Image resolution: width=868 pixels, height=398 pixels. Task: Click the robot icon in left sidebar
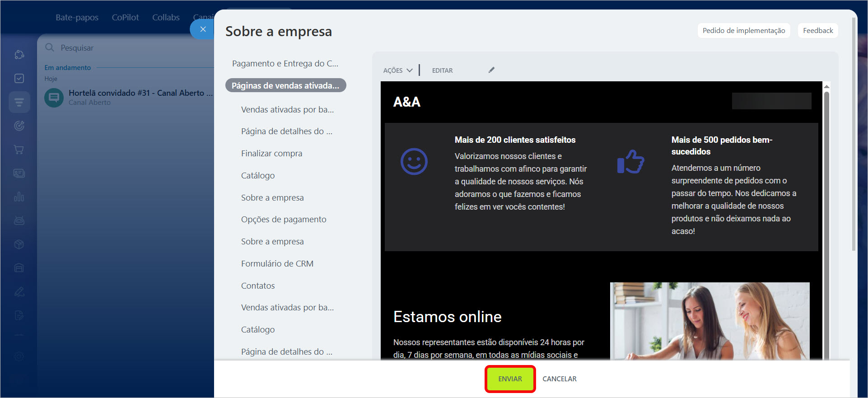tap(19, 220)
